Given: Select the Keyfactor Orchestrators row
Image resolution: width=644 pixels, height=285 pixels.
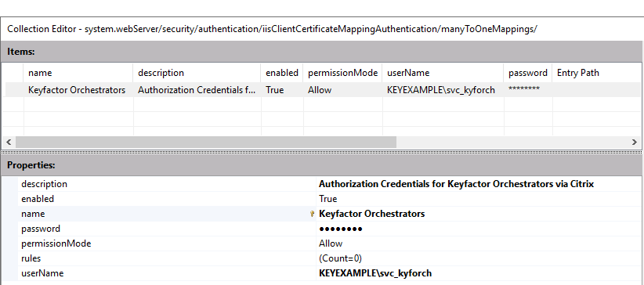Looking at the screenshot, I should coord(323,90).
